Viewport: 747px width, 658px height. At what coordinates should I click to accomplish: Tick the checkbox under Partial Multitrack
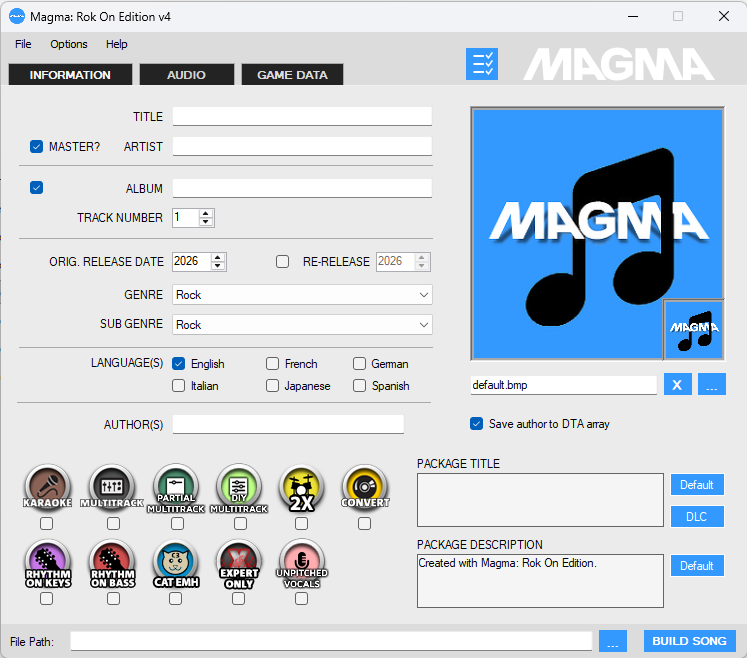click(x=178, y=524)
